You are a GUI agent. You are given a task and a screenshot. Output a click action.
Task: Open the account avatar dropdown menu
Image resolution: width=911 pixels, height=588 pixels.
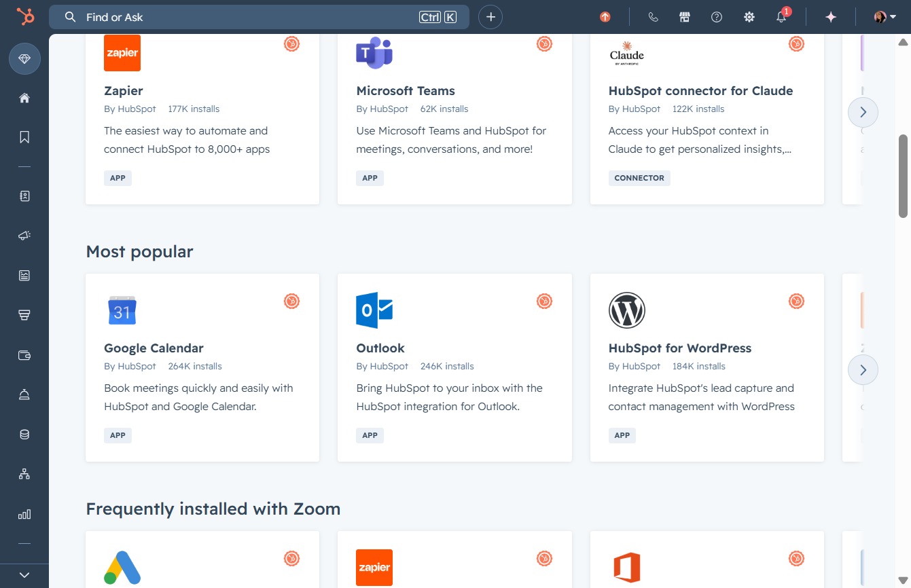[x=885, y=17]
